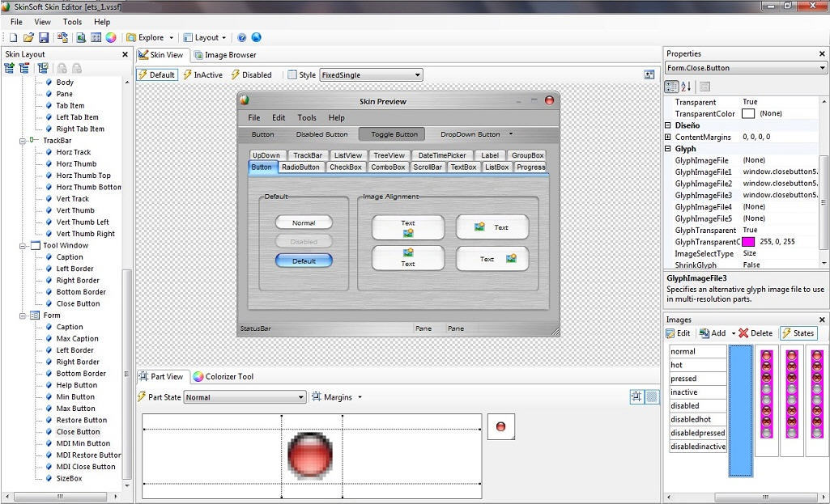This screenshot has width=830, height=504.
Task: Click the TransparentColor white swatch
Action: [748, 114]
